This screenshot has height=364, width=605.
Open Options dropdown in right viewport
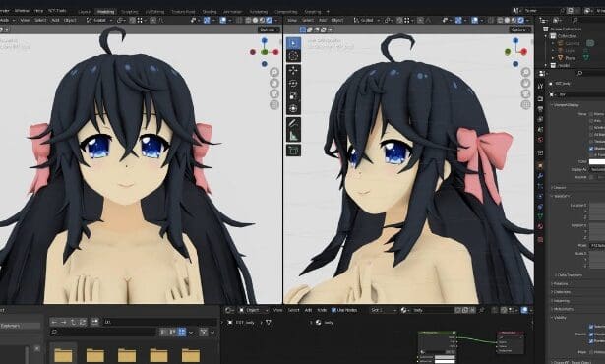pyautogui.click(x=519, y=30)
